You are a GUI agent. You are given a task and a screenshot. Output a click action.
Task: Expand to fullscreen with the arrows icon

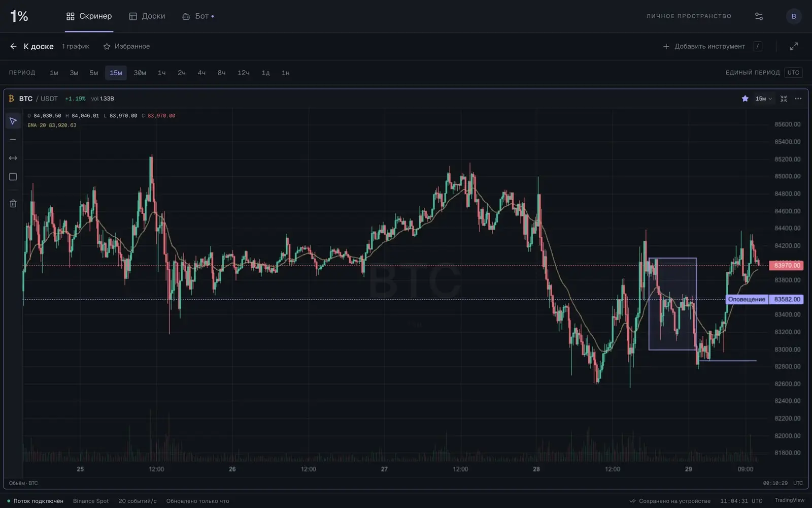pos(794,46)
